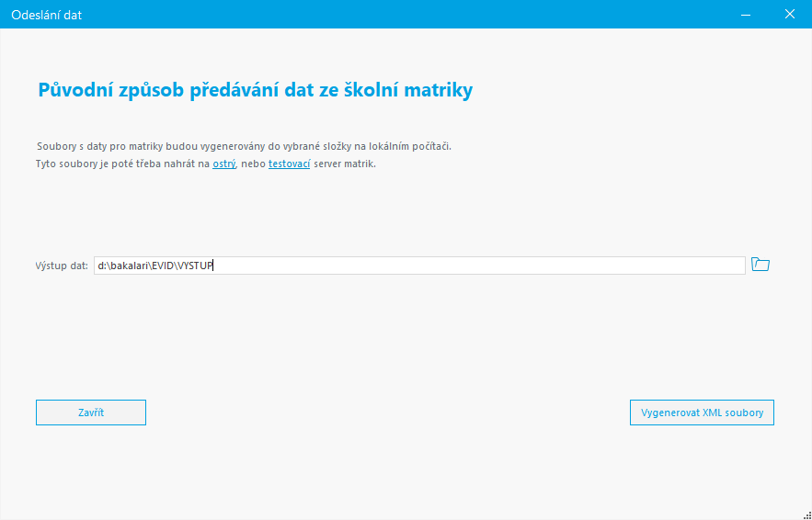This screenshot has width=812, height=520.
Task: Click the words 'lokálním počítači' in description
Action: 409,146
